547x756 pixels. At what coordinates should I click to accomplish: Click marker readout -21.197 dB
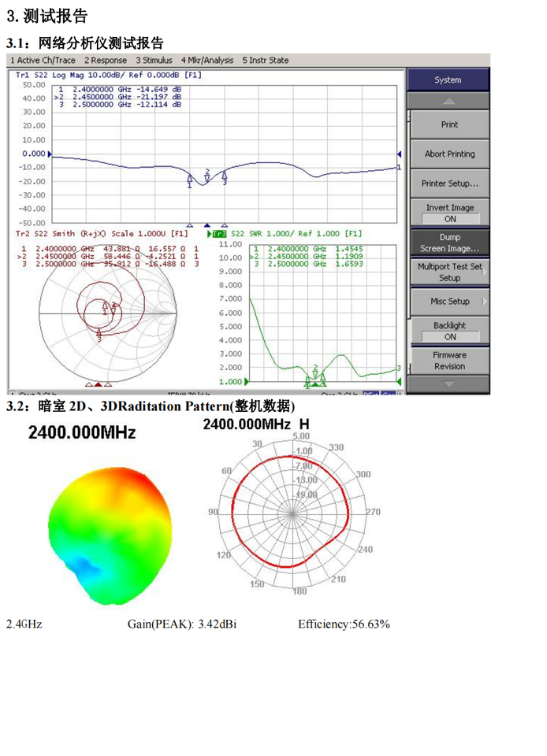click(158, 96)
